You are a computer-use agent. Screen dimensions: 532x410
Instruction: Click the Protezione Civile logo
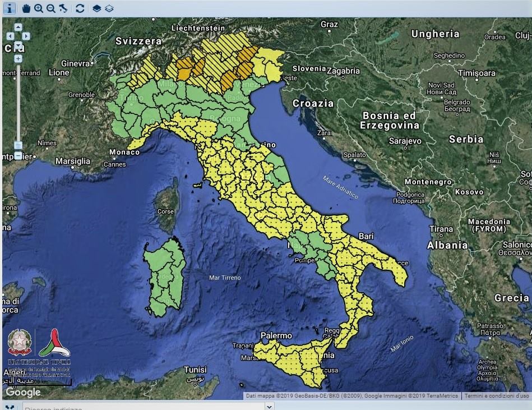(x=54, y=343)
